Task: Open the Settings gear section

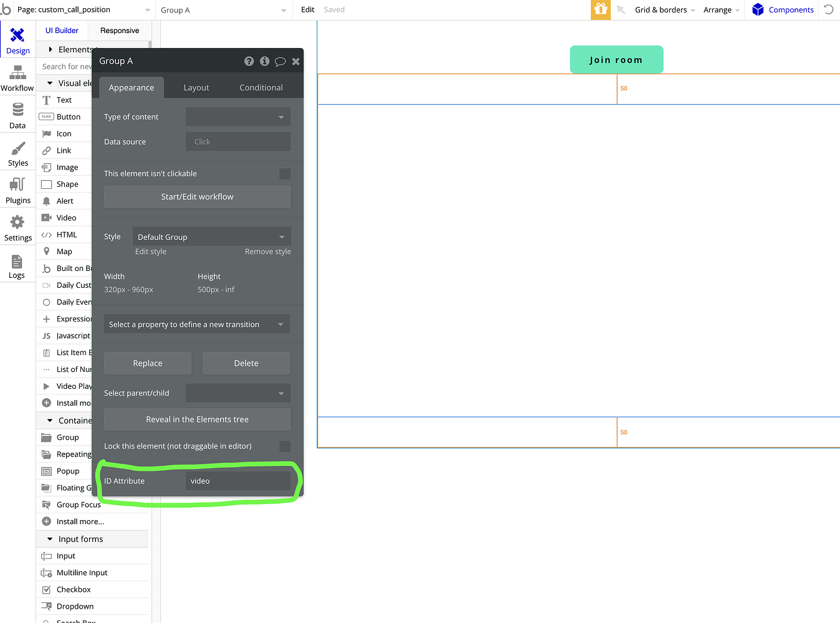Action: point(17,228)
